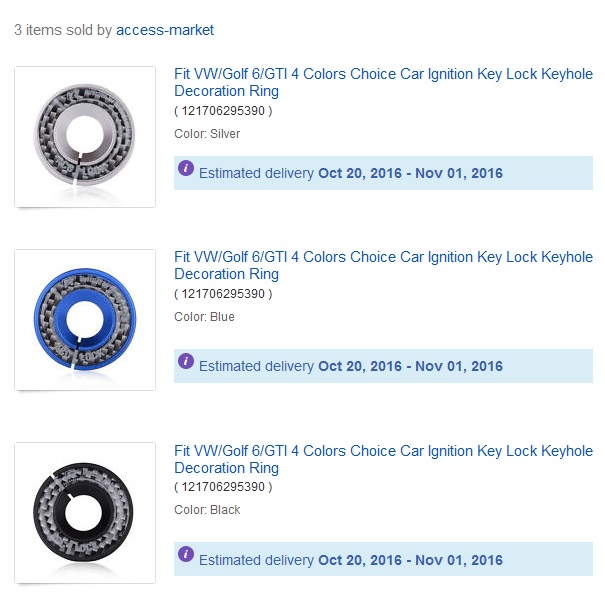Click the "3 items sold by" heading text
The image size is (605, 615).
(63, 30)
